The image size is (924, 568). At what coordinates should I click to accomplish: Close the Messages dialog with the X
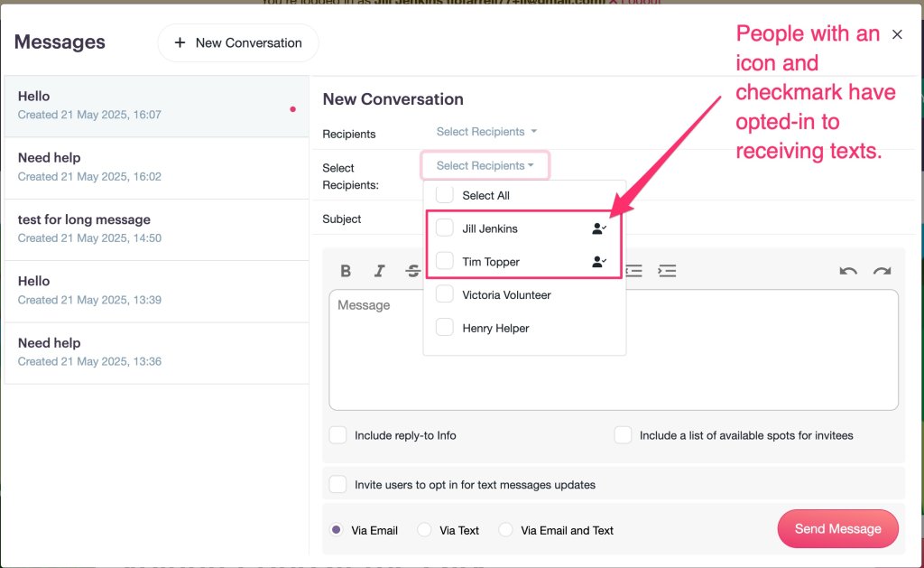coord(897,34)
